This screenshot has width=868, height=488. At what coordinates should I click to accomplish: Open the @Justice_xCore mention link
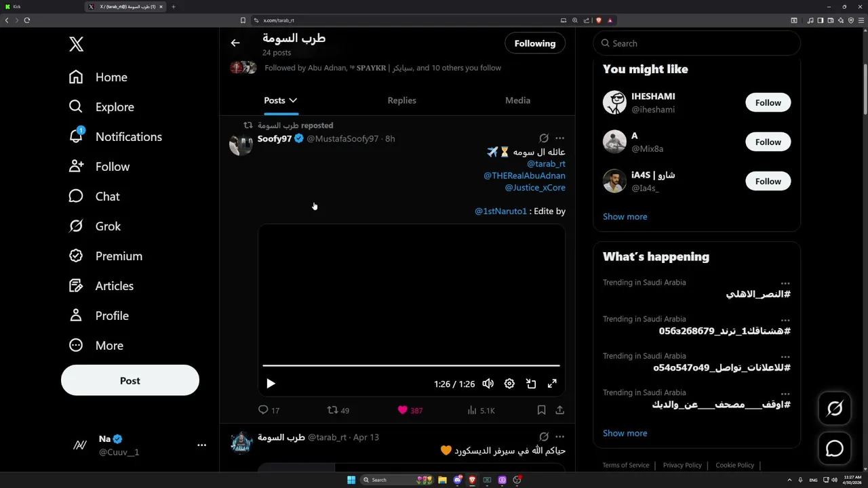(535, 188)
